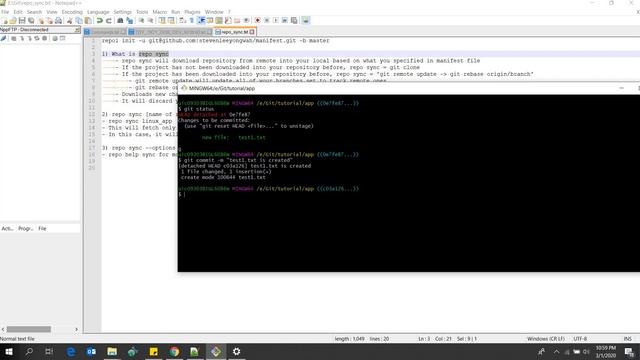640x360 pixels.
Task: Toggle synchronized horizontal scrolling
Action: point(171,20)
